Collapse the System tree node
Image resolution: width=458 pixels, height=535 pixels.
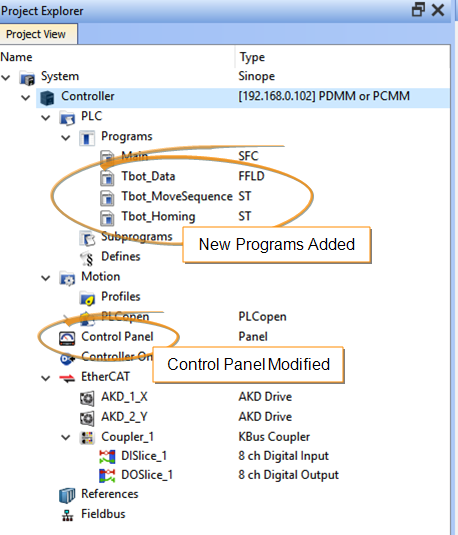pyautogui.click(x=6, y=78)
